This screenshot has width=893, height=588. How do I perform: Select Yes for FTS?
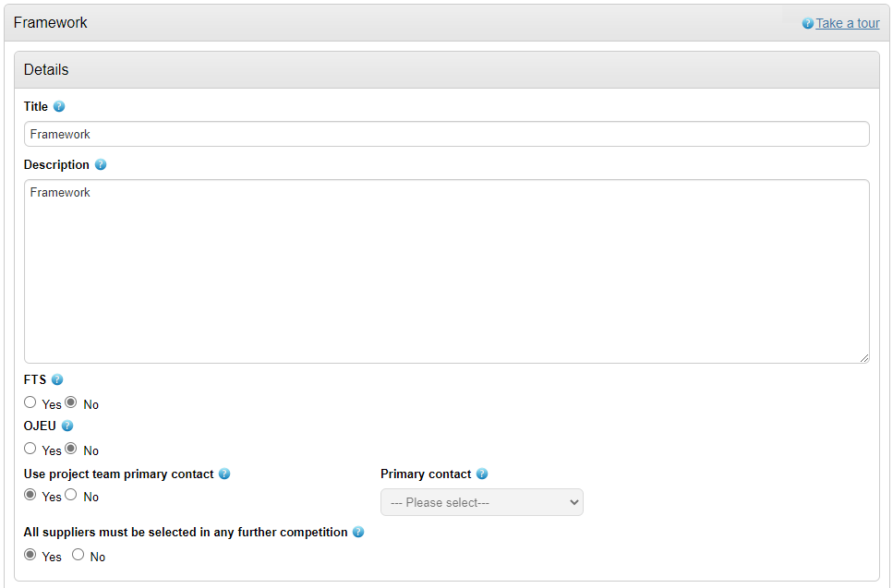coord(30,402)
